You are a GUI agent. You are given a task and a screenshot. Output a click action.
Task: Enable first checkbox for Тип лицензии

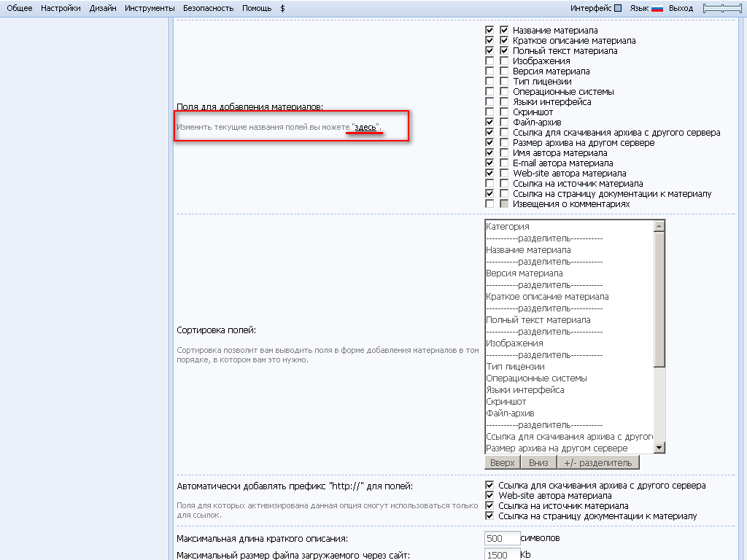[489, 82]
